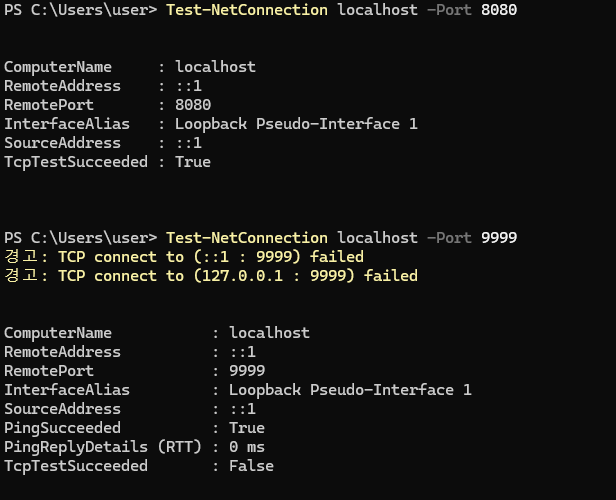Click the RemotePort value 8080 in the first output

(192, 105)
